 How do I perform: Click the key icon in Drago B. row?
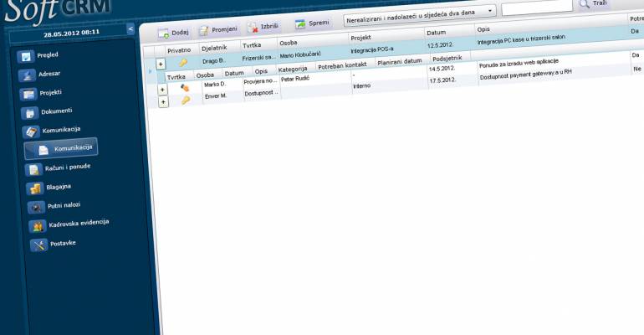(x=183, y=63)
